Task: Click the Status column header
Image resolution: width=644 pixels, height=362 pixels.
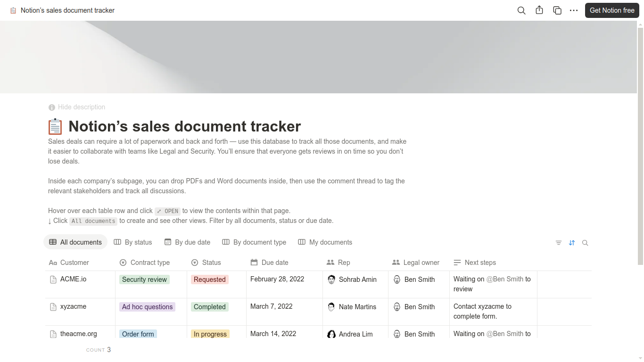Action: pyautogui.click(x=216, y=263)
